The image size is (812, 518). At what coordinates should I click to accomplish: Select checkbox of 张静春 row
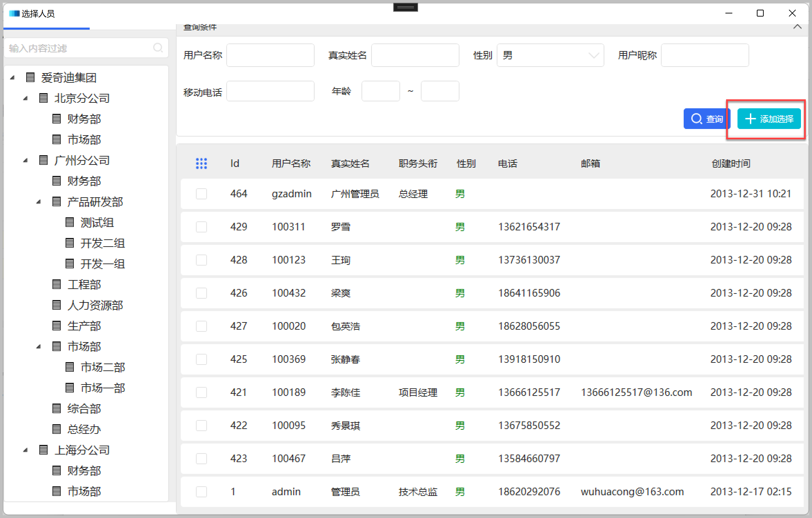tap(201, 359)
